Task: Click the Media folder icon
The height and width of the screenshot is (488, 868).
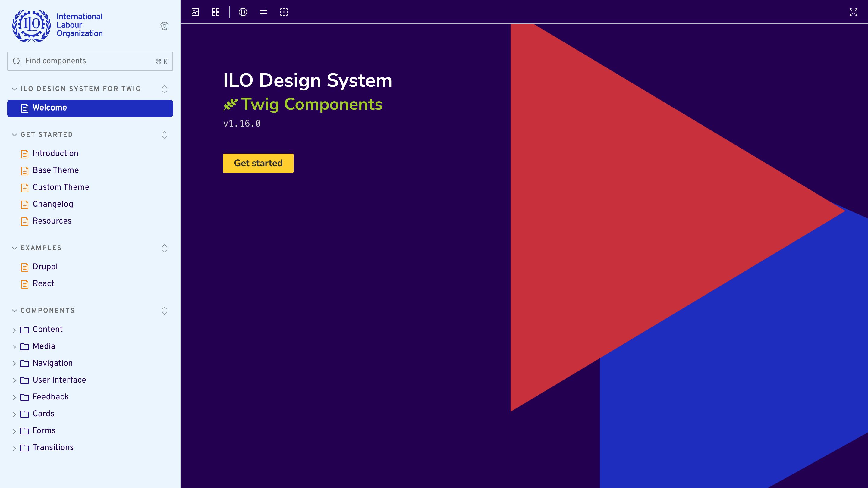Action: [x=25, y=346]
